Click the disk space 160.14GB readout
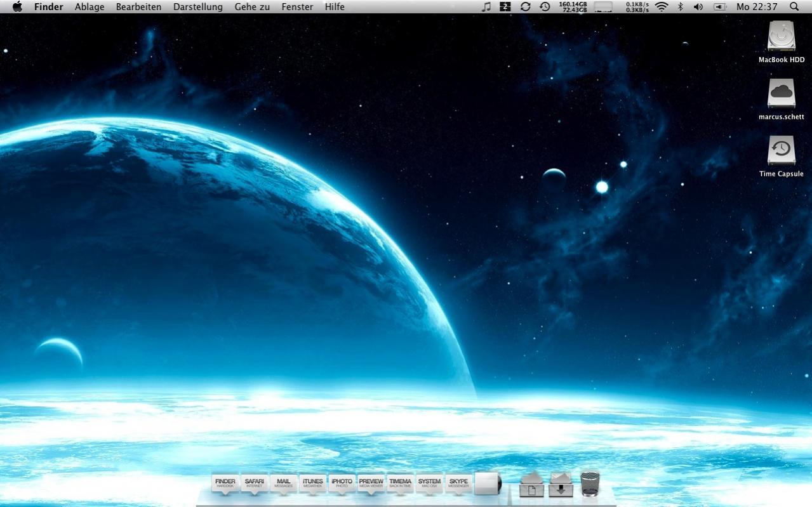This screenshot has height=507, width=812. pyautogui.click(x=573, y=7)
